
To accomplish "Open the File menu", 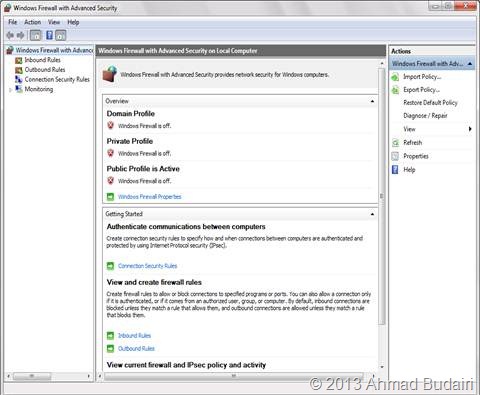I will point(13,22).
